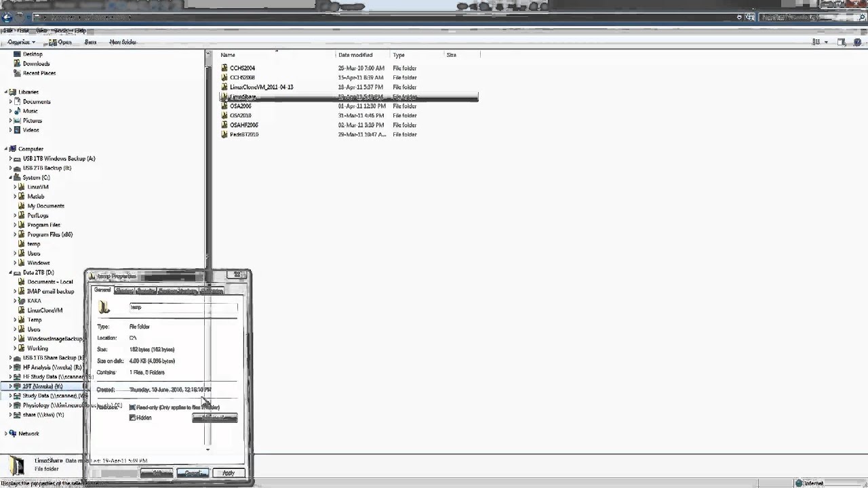Click the preview pane icon in toolbar
Viewport: 868px width, 488px height.
(842, 42)
